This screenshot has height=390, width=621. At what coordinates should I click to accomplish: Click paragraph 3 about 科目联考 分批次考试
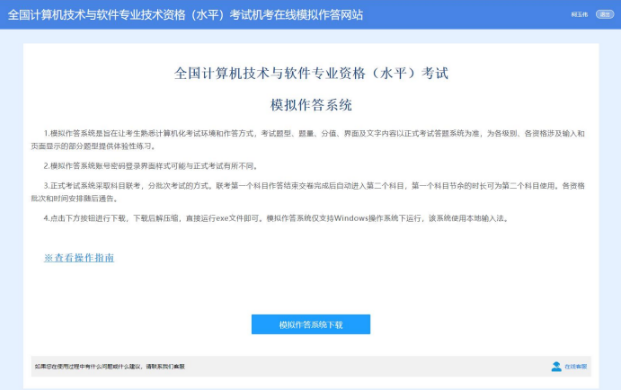coord(308,192)
